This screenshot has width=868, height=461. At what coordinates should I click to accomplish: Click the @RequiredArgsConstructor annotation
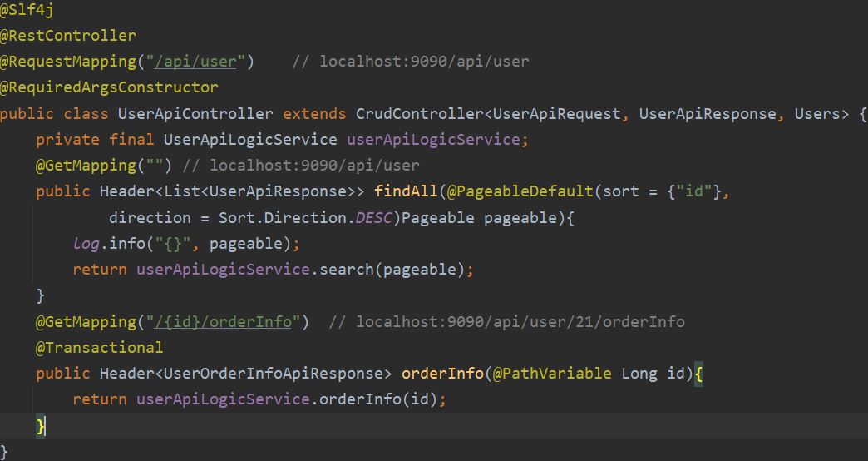click(109, 87)
